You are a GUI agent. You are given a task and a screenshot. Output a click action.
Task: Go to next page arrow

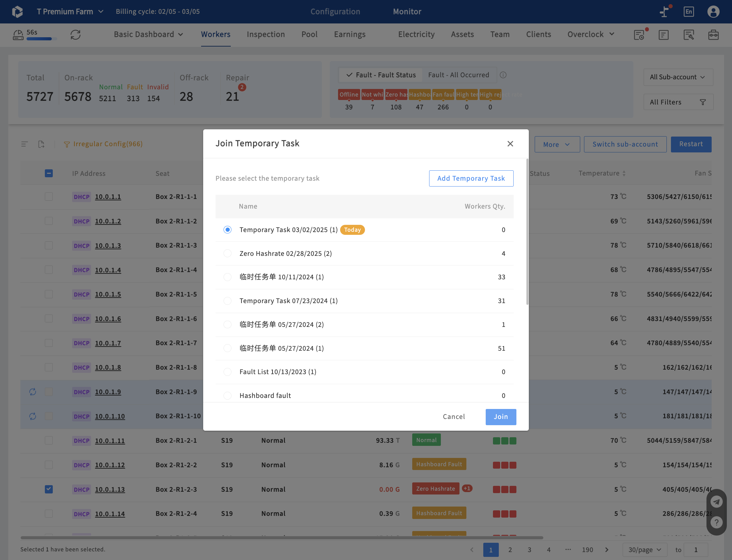click(607, 550)
